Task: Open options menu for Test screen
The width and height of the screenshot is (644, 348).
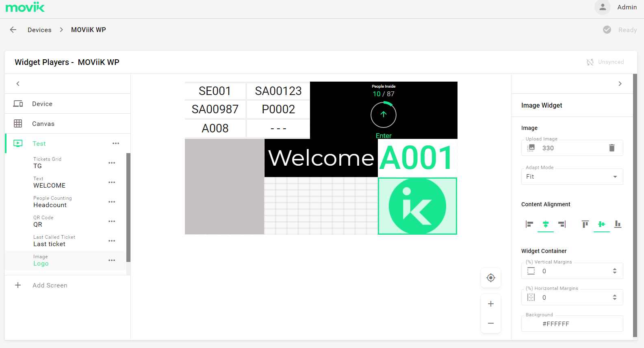Action: pyautogui.click(x=116, y=143)
